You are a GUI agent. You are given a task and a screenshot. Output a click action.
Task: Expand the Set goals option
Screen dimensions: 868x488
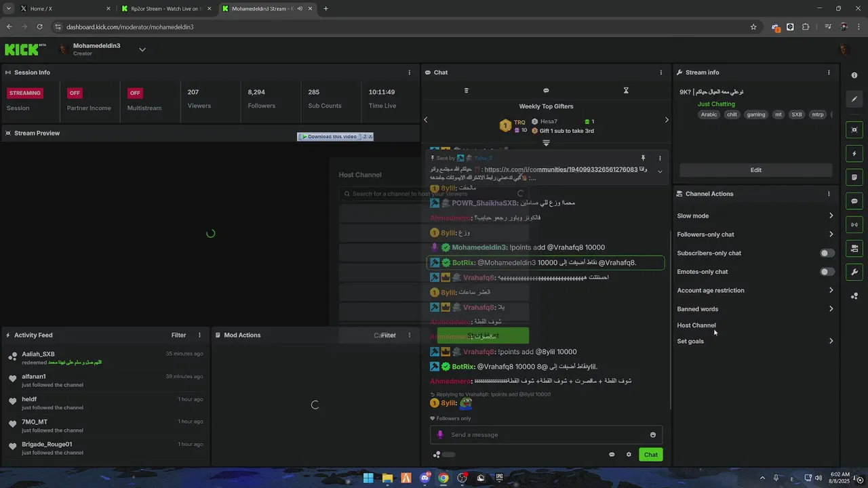point(755,341)
